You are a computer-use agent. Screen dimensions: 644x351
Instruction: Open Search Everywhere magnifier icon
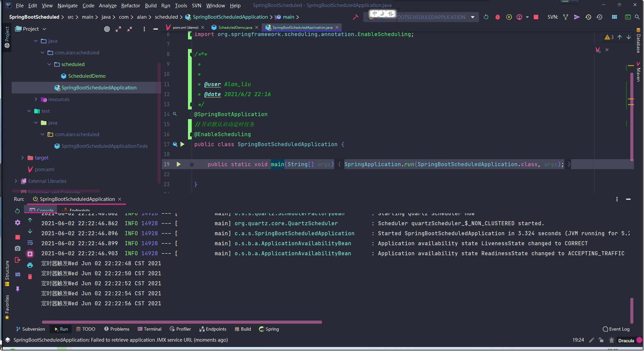637,17
